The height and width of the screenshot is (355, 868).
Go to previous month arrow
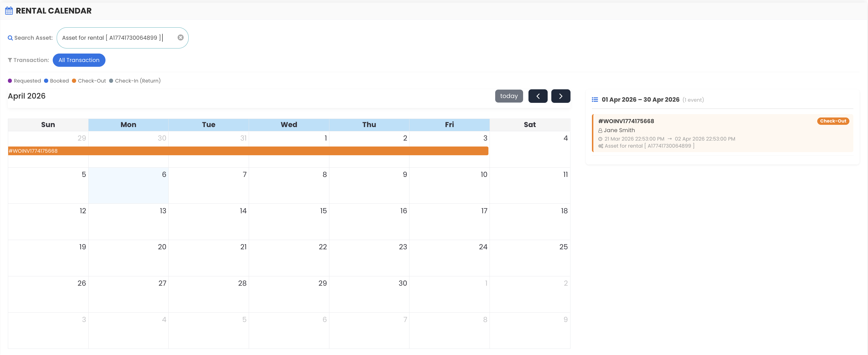(537, 96)
